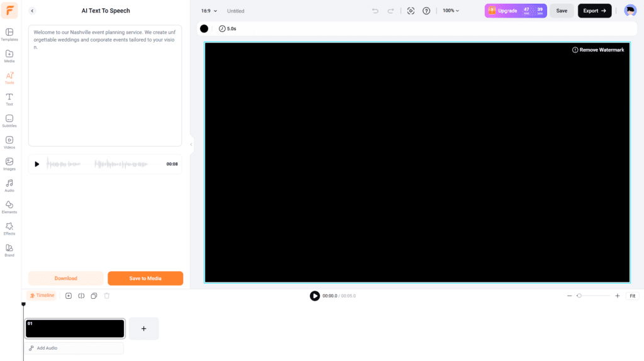Image resolution: width=644 pixels, height=361 pixels.
Task: Add a new scene with plus tile
Action: (x=144, y=328)
